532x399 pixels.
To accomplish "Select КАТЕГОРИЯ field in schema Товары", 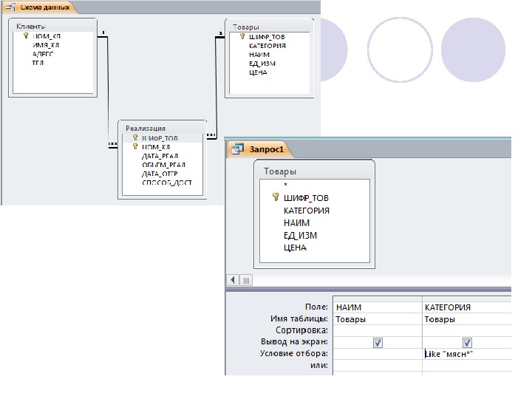I will (267, 46).
